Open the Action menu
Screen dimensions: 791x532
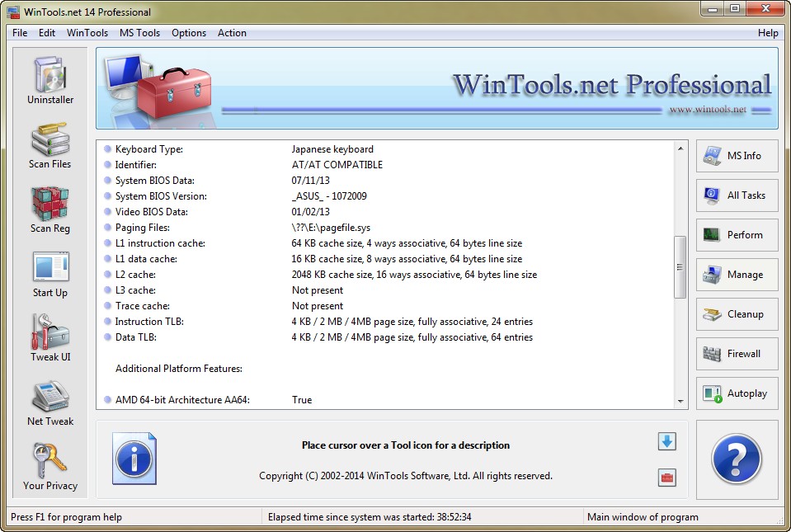point(232,33)
